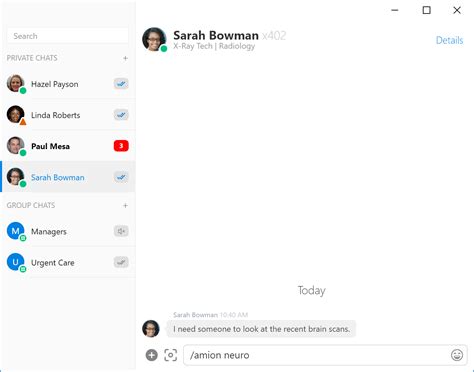Add a new private chat with plus icon
474x372 pixels.
coord(125,58)
